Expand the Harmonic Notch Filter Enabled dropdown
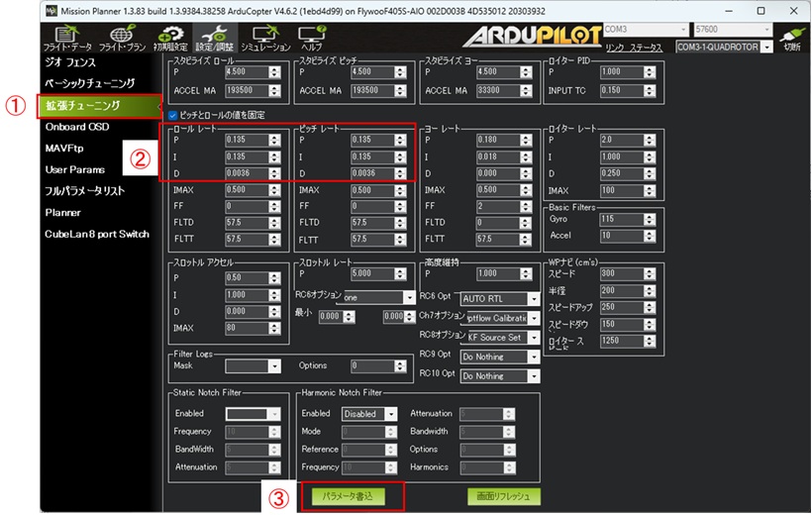Image resolution: width=812 pixels, height=515 pixels. [369, 414]
